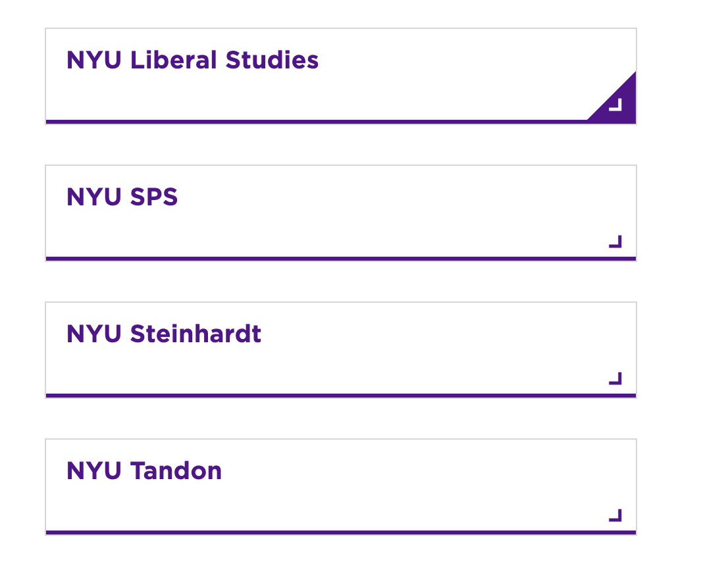Go to the NYU Steinhardt title
728x570 pixels.
(163, 334)
